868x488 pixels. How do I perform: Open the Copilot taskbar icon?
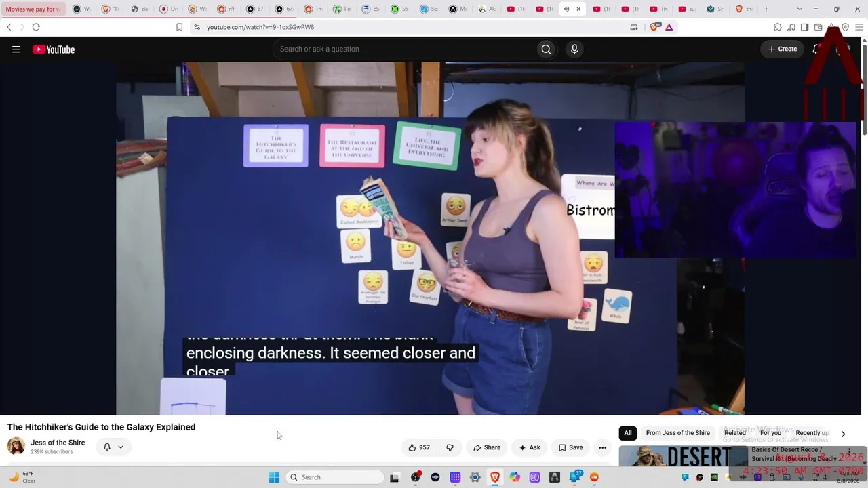click(515, 477)
